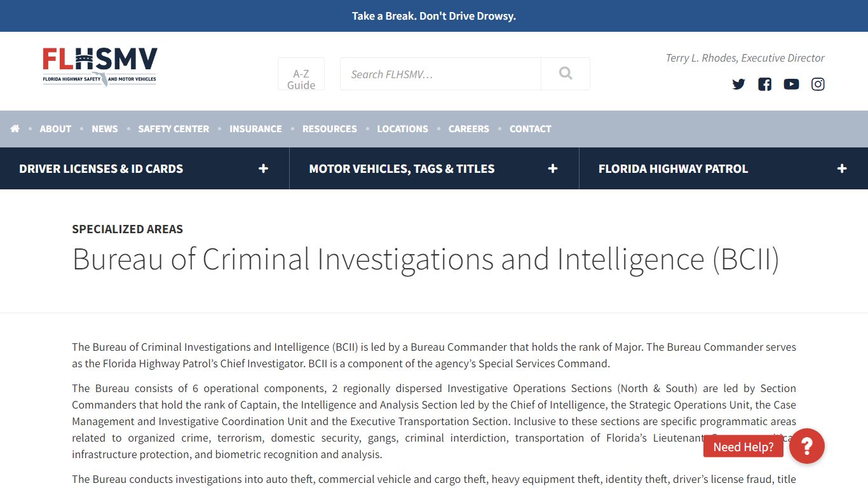
Task: Open the Insurance menu item
Action: [255, 128]
